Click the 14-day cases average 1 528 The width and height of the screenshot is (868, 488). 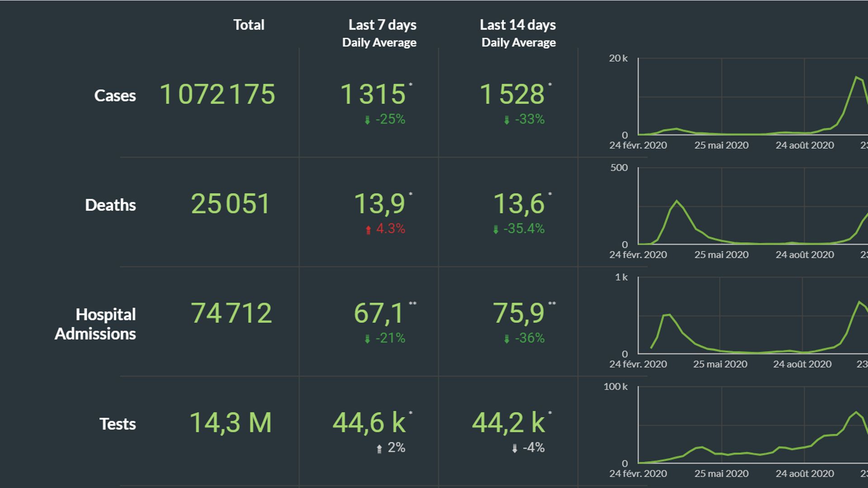pyautogui.click(x=512, y=94)
